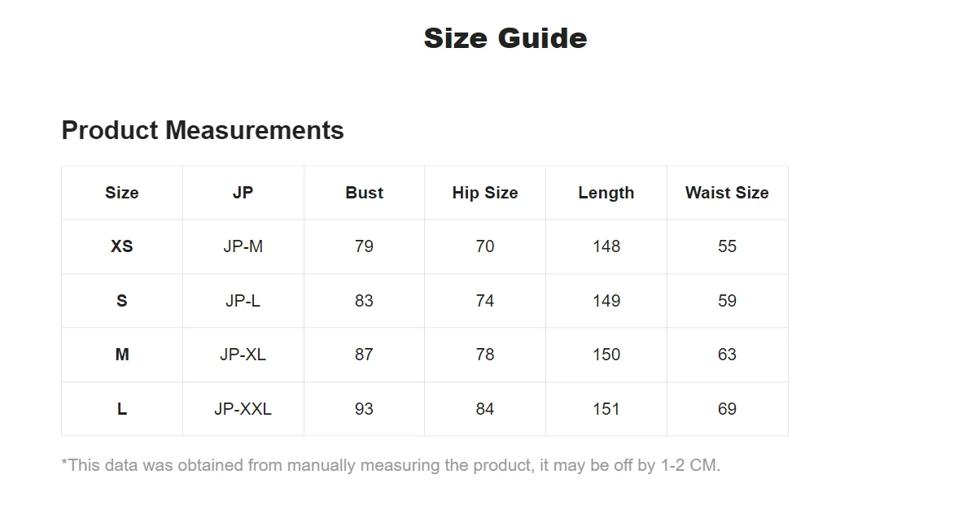
Task: Click the Product Measurements heading
Action: click(x=203, y=130)
